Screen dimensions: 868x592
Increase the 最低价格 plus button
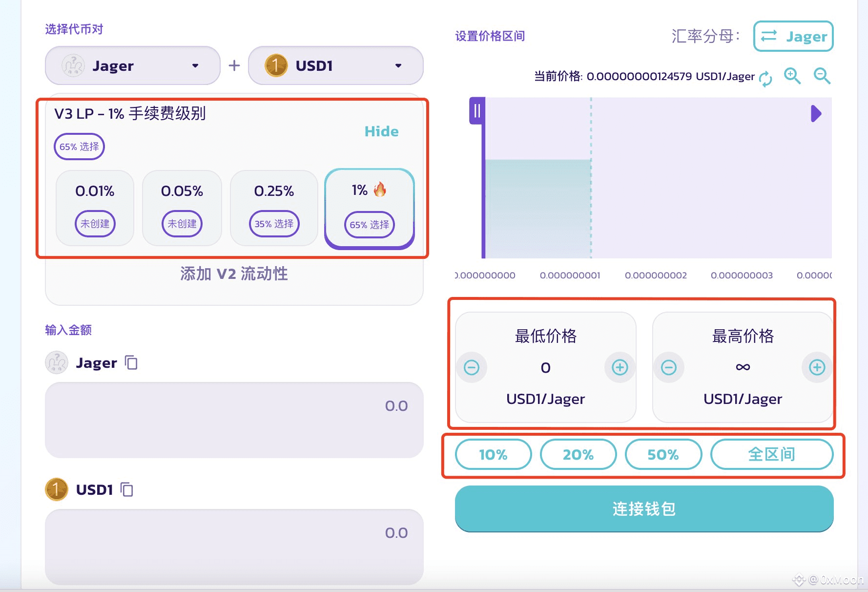tap(620, 367)
